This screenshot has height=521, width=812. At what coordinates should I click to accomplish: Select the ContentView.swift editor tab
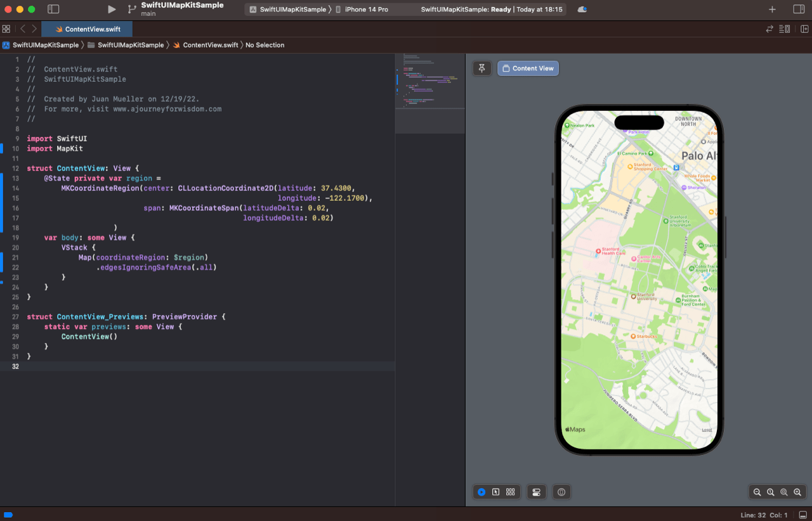(x=87, y=29)
